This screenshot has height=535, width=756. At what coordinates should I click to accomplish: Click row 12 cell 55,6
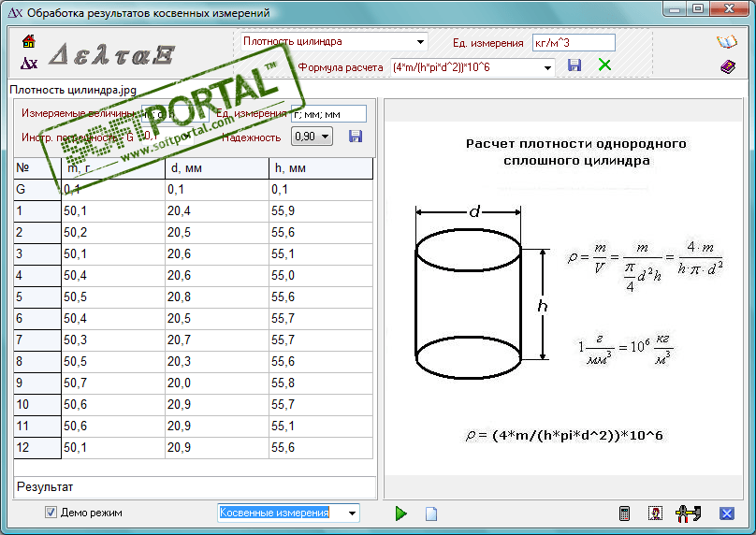321,448
